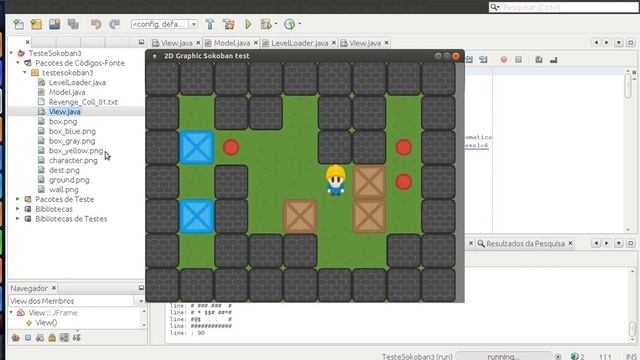The image size is (640, 360).
Task: Click the Pesquisar search field
Action: coord(563,7)
